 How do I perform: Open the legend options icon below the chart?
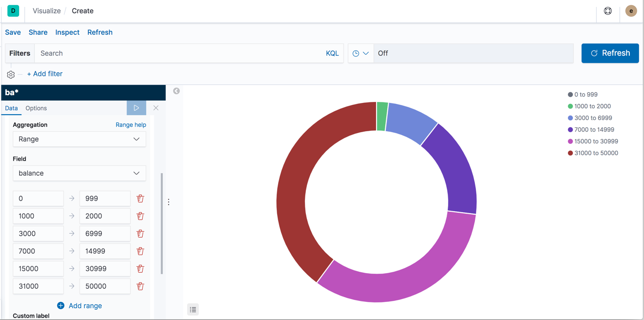[192, 309]
